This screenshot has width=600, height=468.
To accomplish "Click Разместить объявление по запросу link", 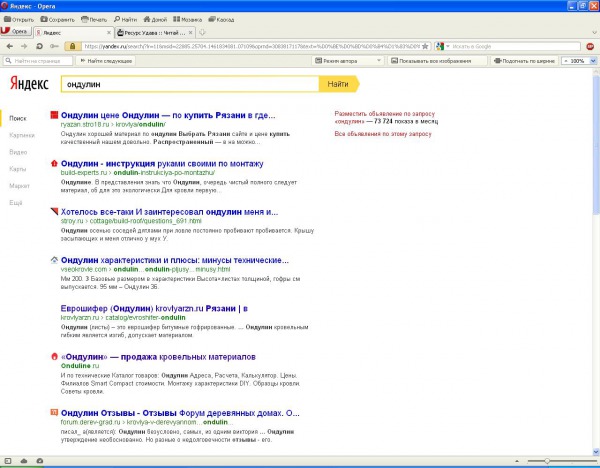I will click(x=385, y=114).
